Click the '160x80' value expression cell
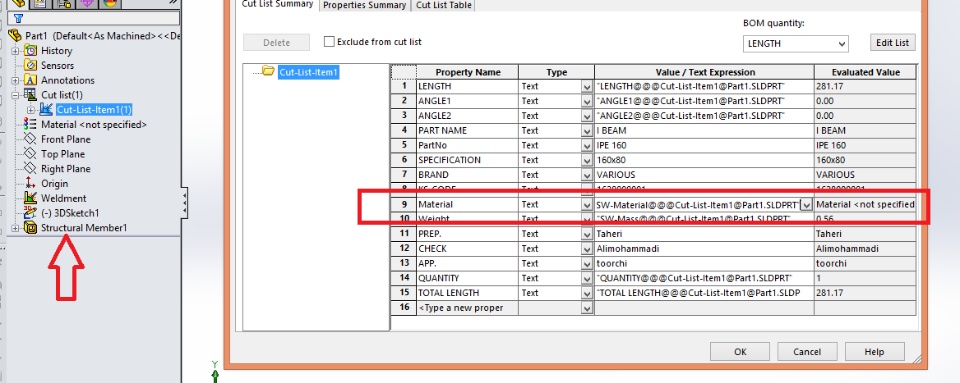 pyautogui.click(x=704, y=160)
